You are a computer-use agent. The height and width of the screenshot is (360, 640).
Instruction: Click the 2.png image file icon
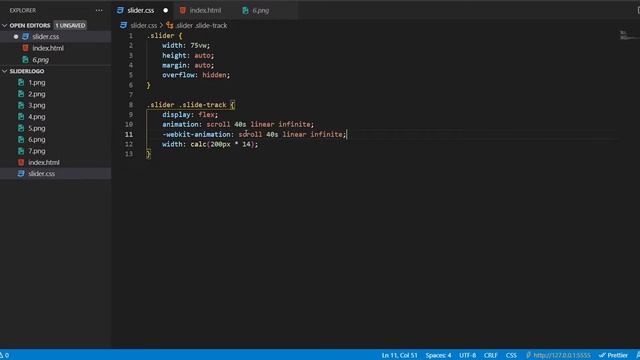click(21, 94)
